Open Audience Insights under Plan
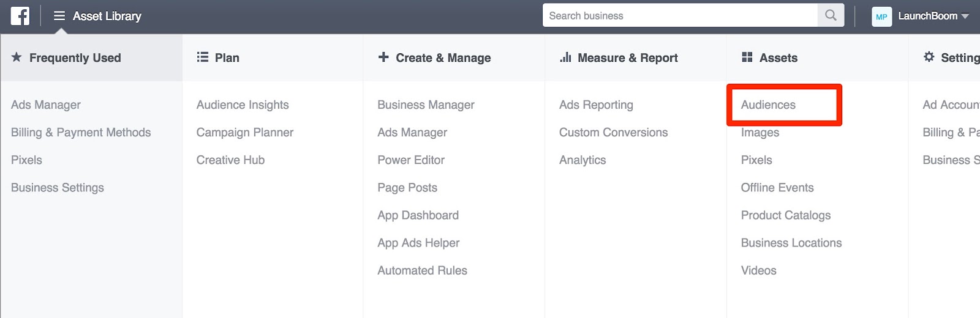 pos(243,105)
